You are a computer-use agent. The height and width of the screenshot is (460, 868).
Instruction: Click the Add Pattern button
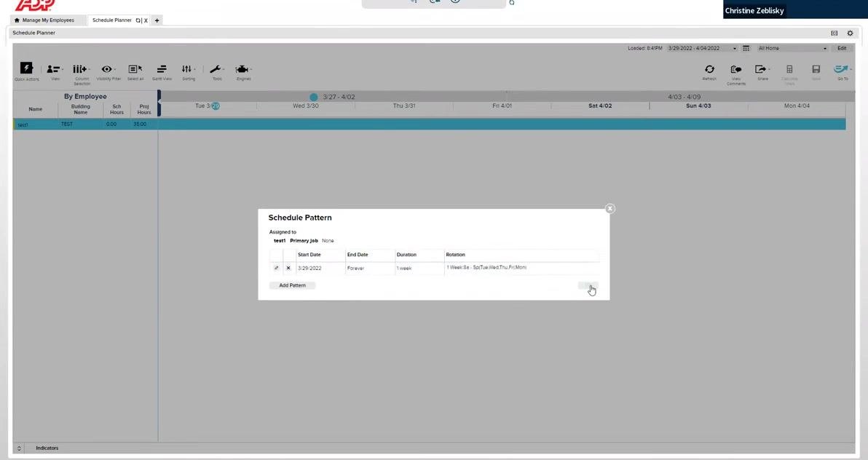coord(292,285)
